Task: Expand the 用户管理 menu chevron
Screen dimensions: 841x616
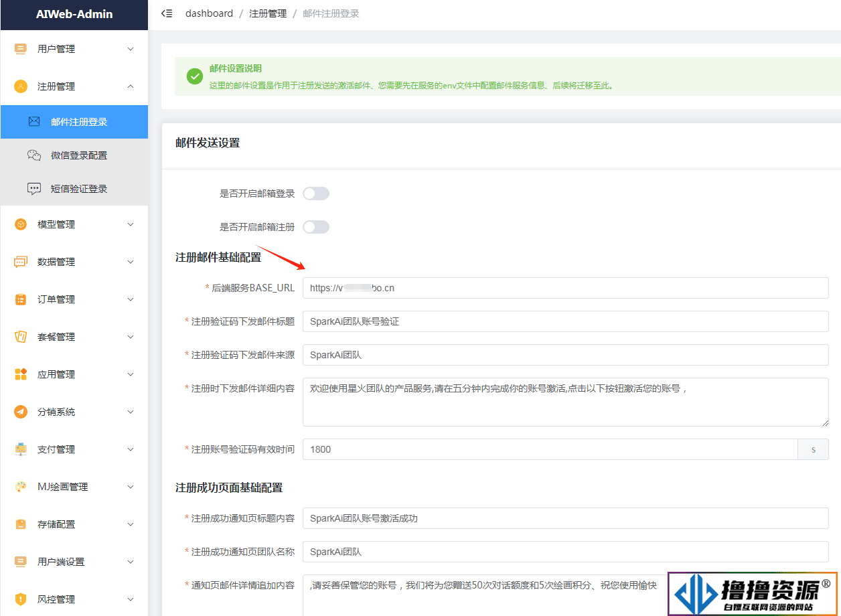Action: [x=131, y=49]
